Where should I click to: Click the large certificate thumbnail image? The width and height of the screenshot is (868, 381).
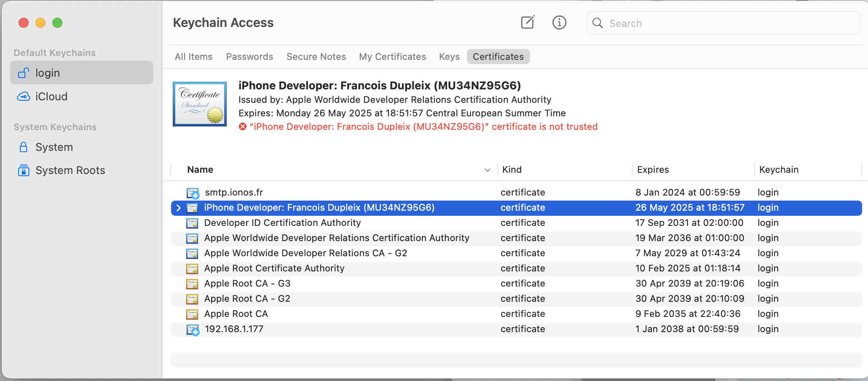coord(200,104)
